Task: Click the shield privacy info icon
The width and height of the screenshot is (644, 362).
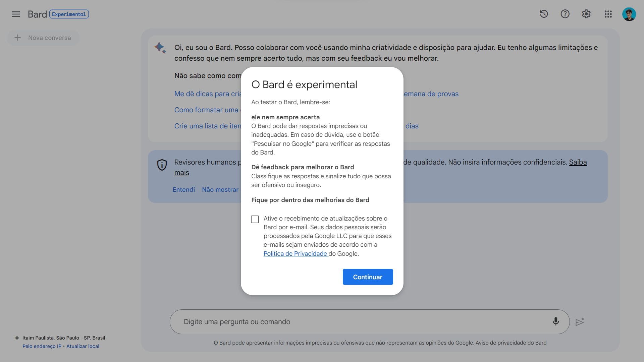Action: pos(162,165)
